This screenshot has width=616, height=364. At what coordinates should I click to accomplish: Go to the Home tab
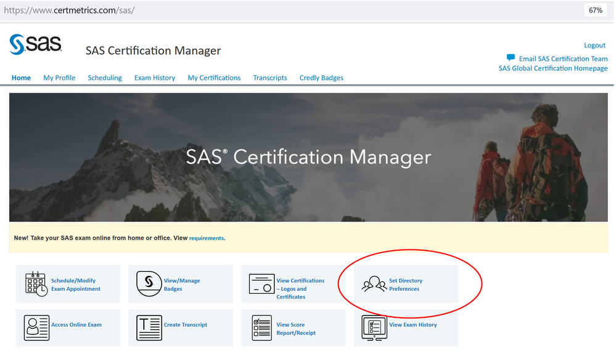click(x=21, y=78)
